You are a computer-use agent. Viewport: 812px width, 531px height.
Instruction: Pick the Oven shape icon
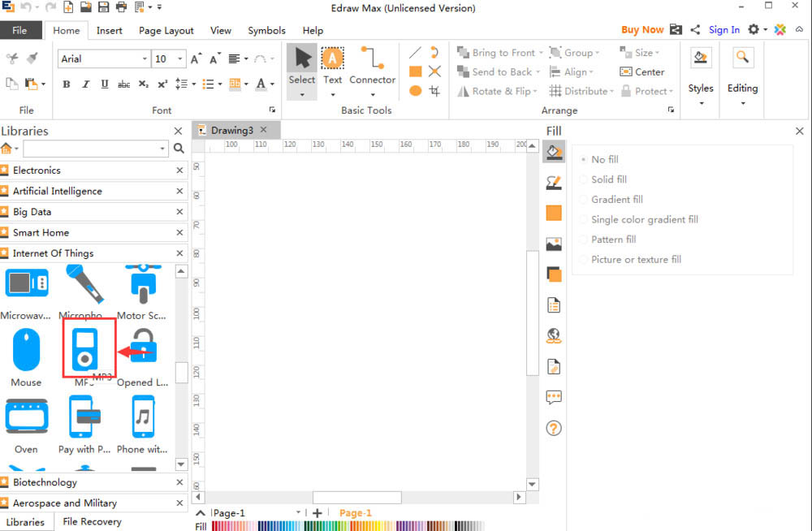click(x=26, y=417)
